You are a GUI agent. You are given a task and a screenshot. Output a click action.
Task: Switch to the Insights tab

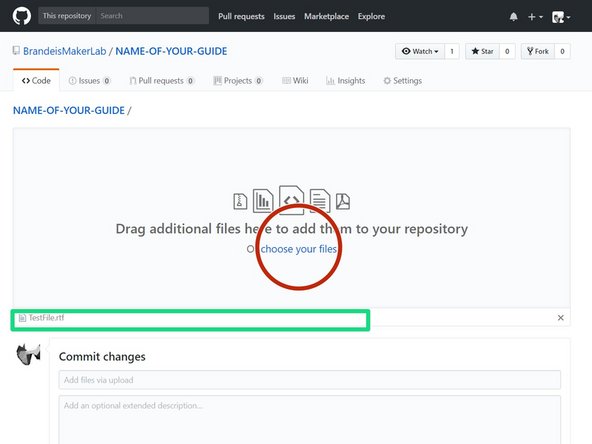click(x=345, y=80)
